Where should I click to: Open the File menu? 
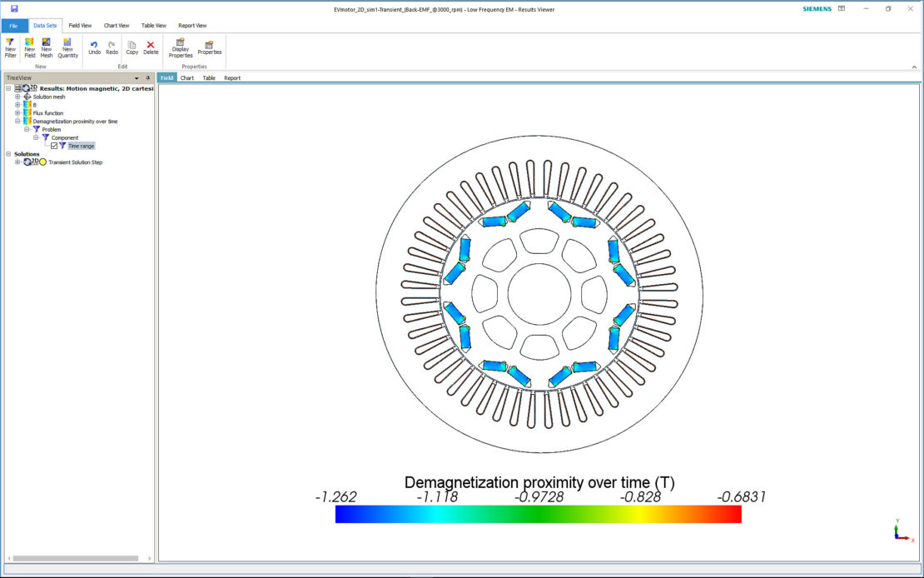[x=12, y=26]
